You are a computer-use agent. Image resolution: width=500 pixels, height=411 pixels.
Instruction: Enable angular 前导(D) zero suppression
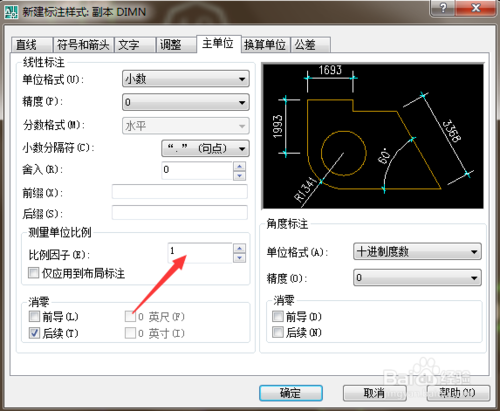(x=278, y=316)
